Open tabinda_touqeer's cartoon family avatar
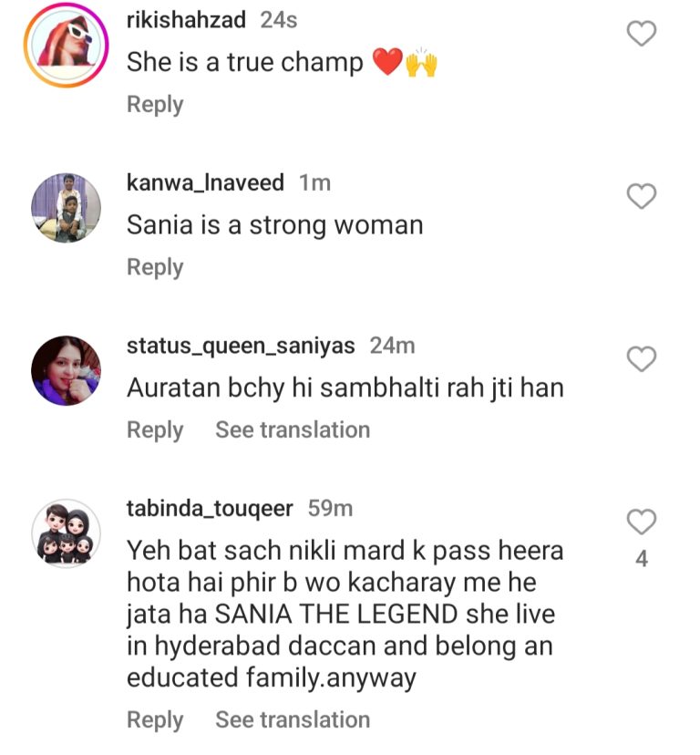Screen dimensions: 700x755 point(66,533)
